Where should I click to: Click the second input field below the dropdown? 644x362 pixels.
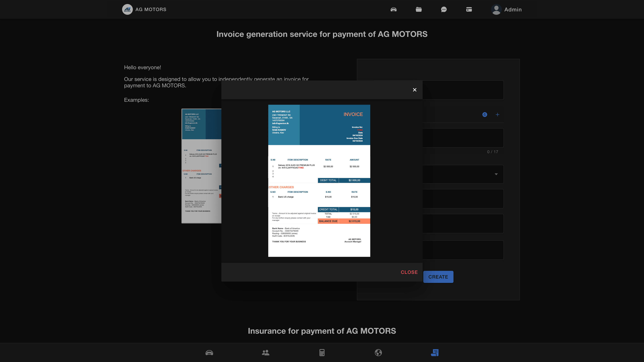pyautogui.click(x=463, y=223)
